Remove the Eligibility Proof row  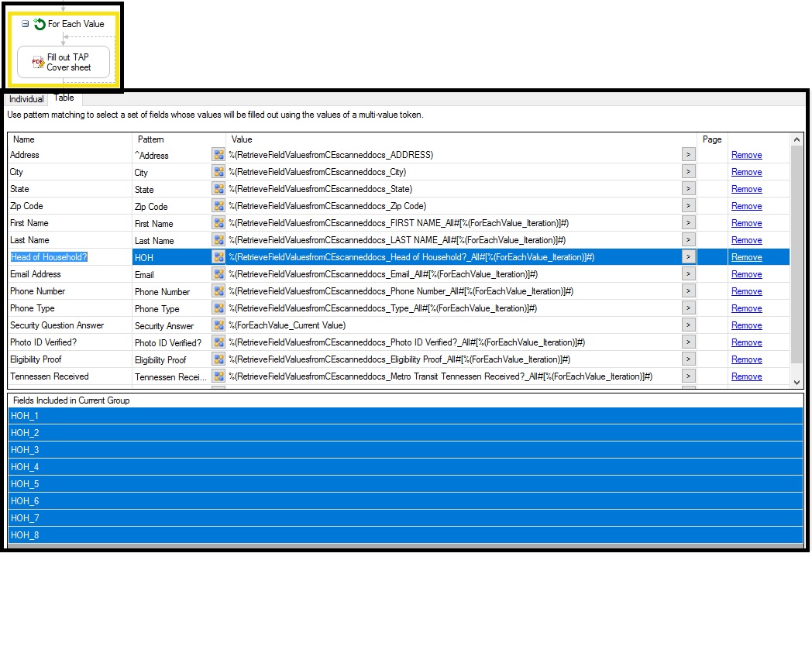[746, 359]
